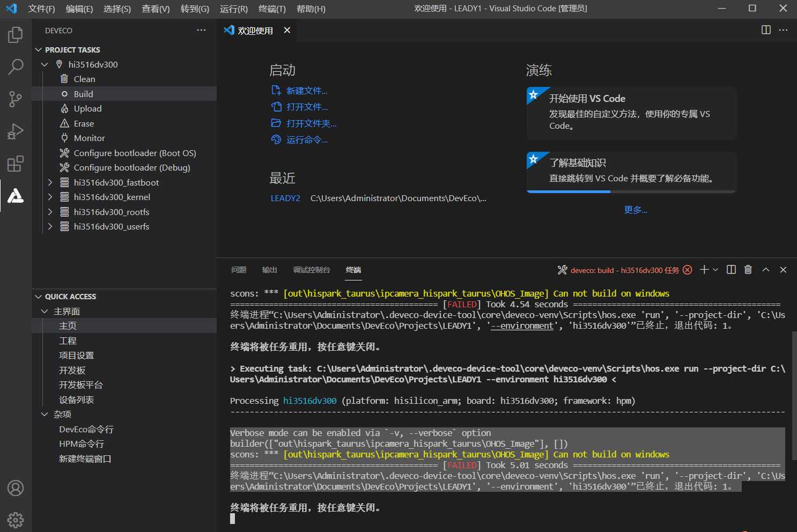Expand hi3516dv300_fastboot node
This screenshot has width=797, height=532.
50,182
